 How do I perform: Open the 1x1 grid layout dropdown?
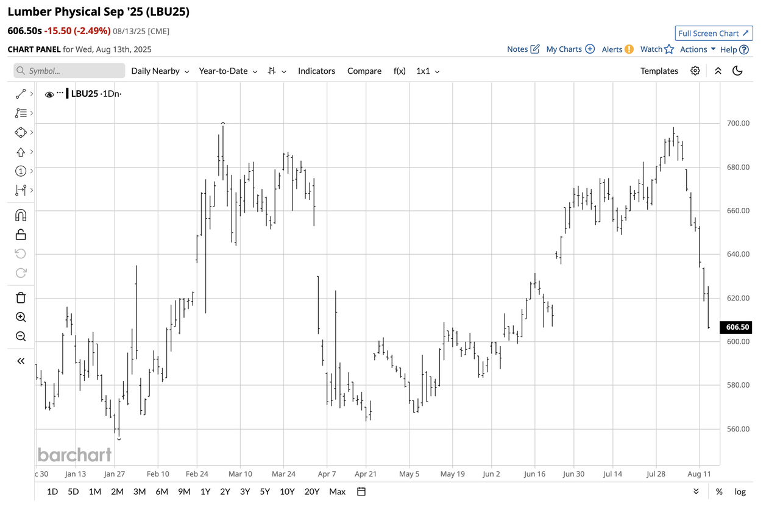click(427, 71)
